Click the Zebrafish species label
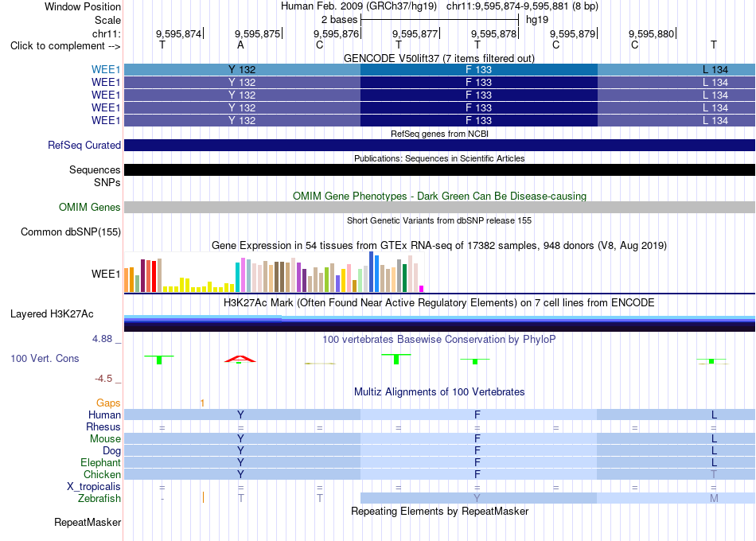The height and width of the screenshot is (541, 756). click(99, 498)
